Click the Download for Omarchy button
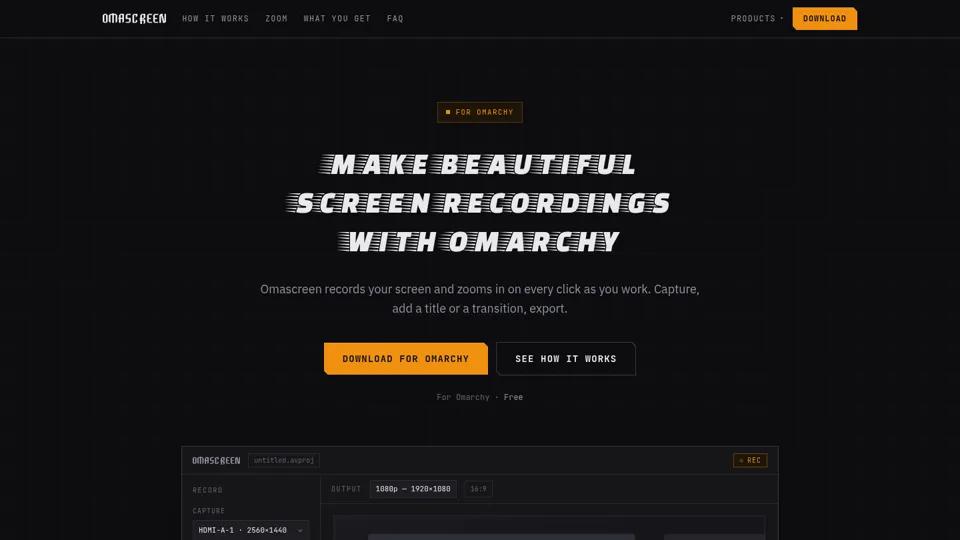This screenshot has height=540, width=960. tap(405, 359)
